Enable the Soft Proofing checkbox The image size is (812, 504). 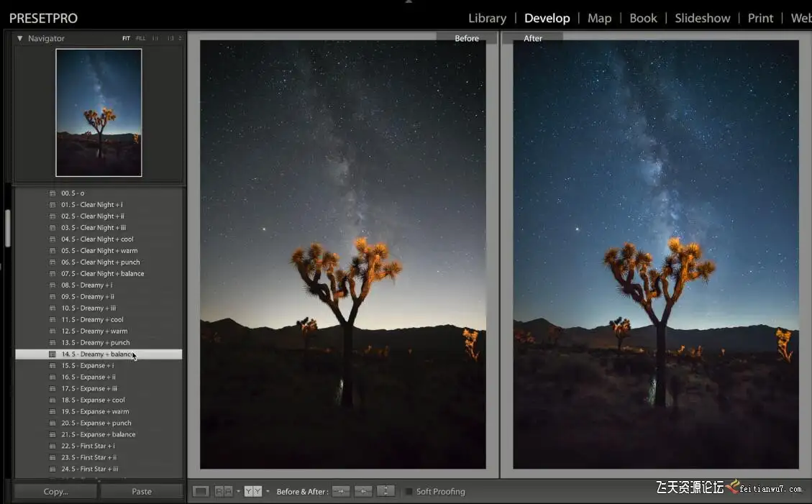click(409, 492)
